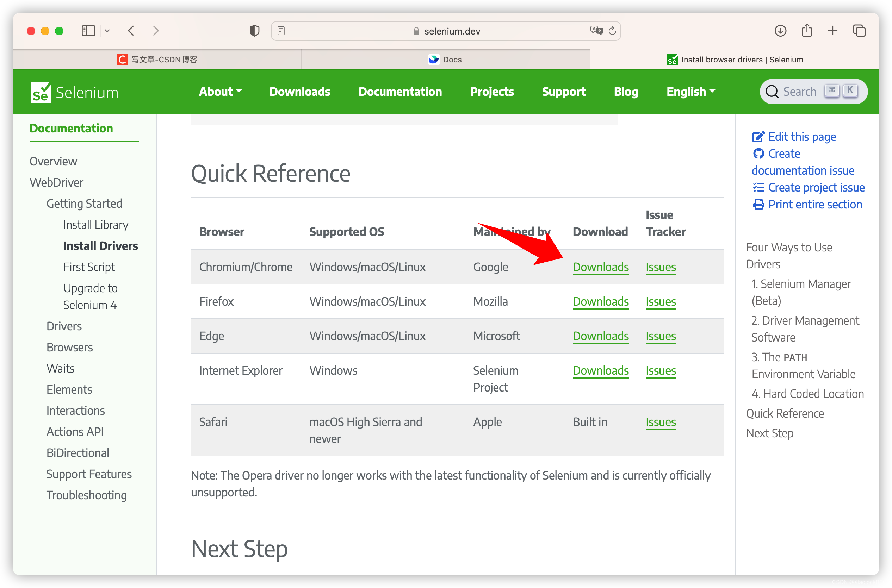892x588 pixels.
Task: Open Elements sidebar item
Action: tap(69, 389)
